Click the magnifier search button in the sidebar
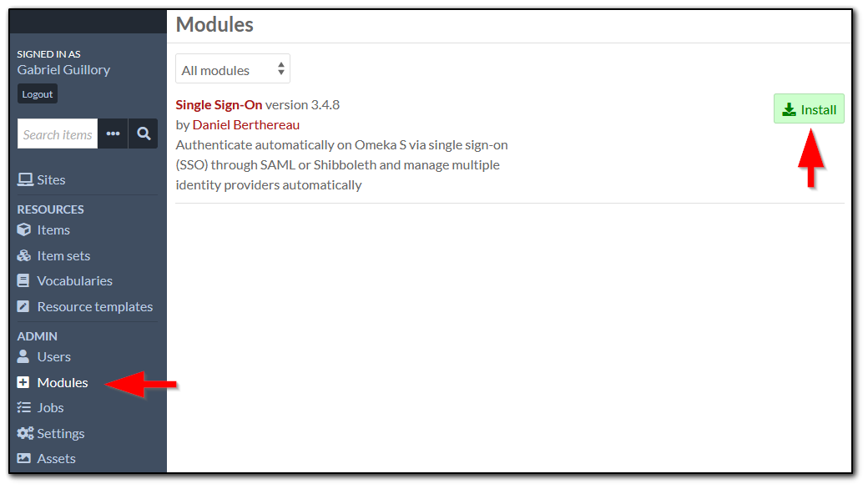Screen dimensions: 868x489 (144, 134)
